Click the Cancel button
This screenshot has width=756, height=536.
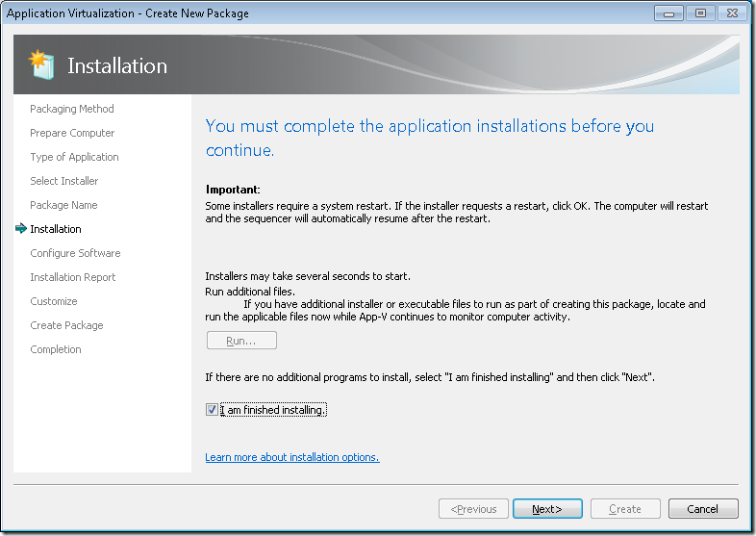click(x=703, y=509)
